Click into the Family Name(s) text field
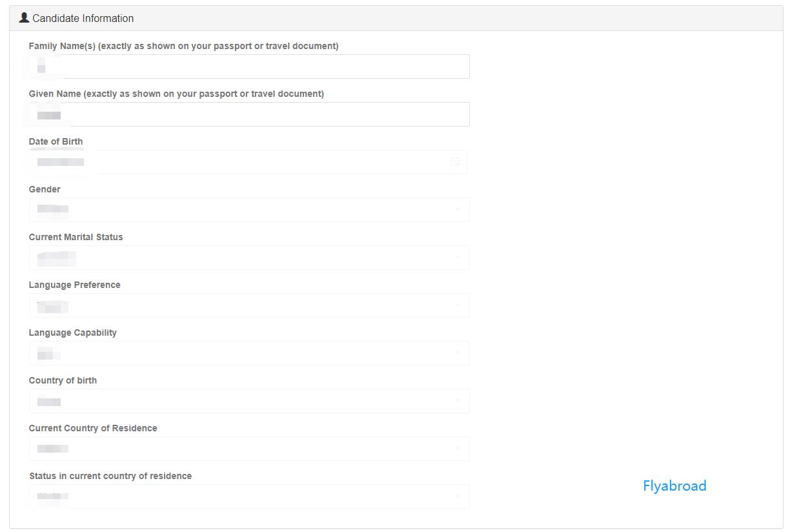 point(249,66)
